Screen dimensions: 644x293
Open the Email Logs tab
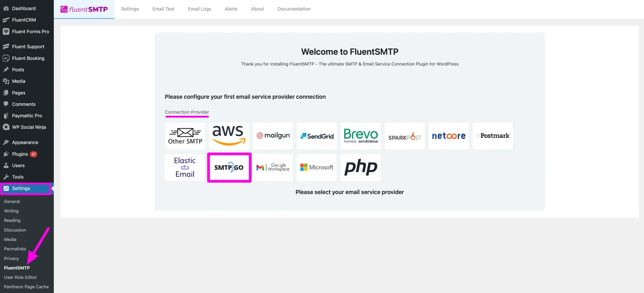199,9
